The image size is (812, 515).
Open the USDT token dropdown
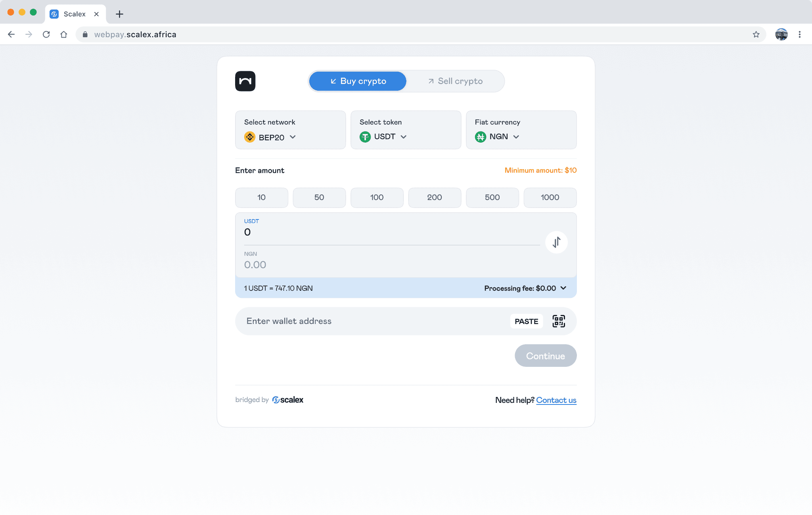384,137
